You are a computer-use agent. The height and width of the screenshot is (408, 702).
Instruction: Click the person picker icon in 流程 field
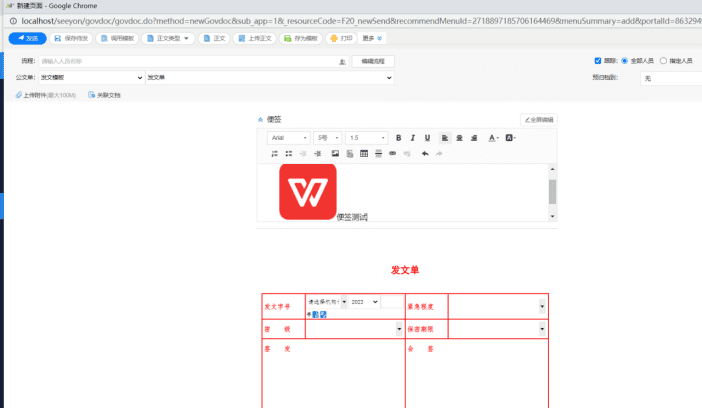[342, 62]
